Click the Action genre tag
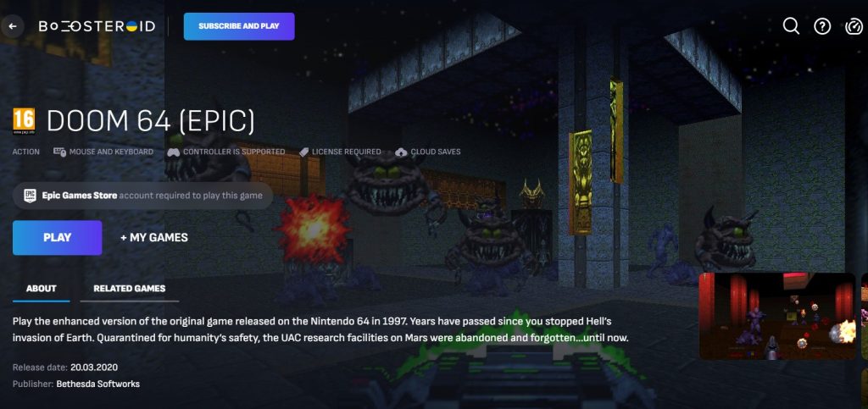Image resolution: width=868 pixels, height=409 pixels. coord(26,152)
